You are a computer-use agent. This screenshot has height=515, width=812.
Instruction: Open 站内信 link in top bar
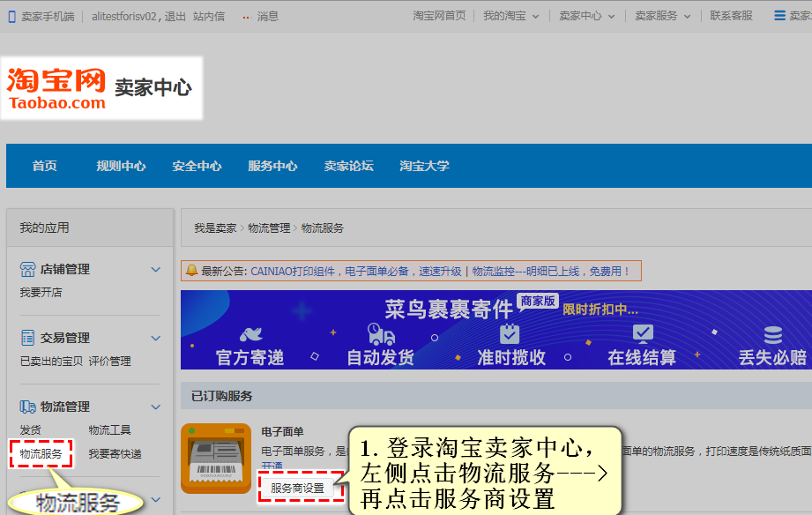(x=209, y=17)
